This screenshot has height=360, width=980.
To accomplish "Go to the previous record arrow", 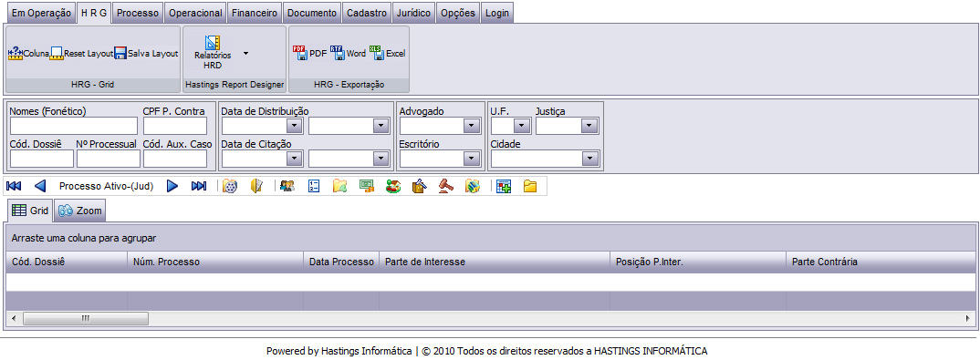I will [40, 186].
